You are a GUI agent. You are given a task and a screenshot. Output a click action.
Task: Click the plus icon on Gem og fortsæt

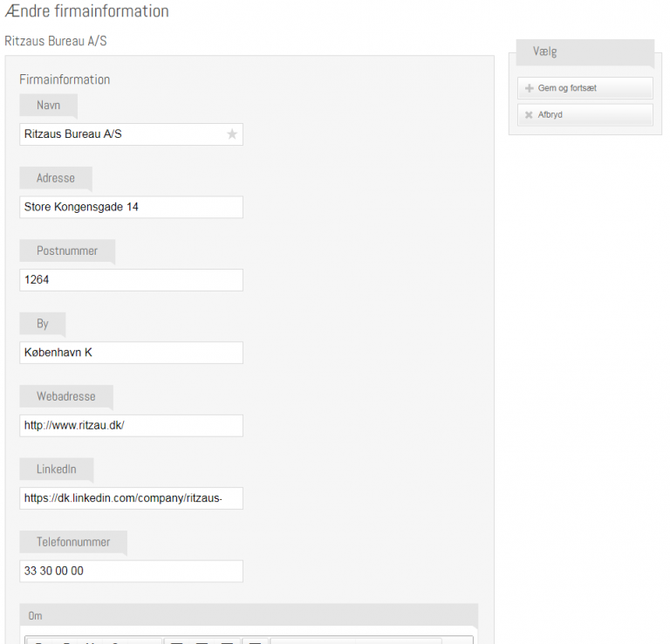tap(530, 88)
